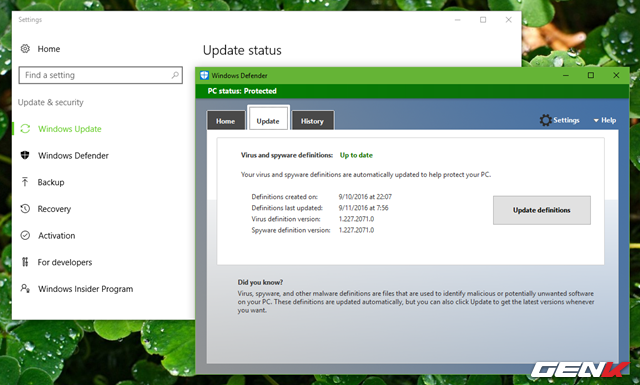Close the Windows Defender window
640x385 pixels.
[x=616, y=75]
